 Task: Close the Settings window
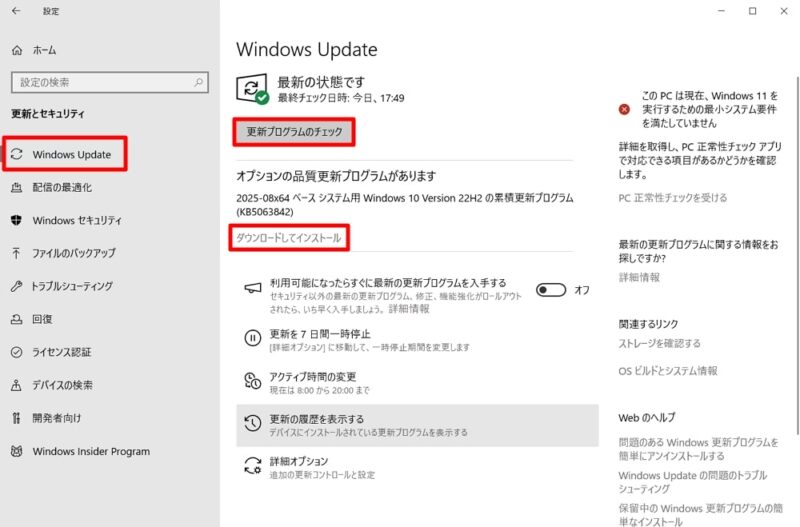coord(784,11)
